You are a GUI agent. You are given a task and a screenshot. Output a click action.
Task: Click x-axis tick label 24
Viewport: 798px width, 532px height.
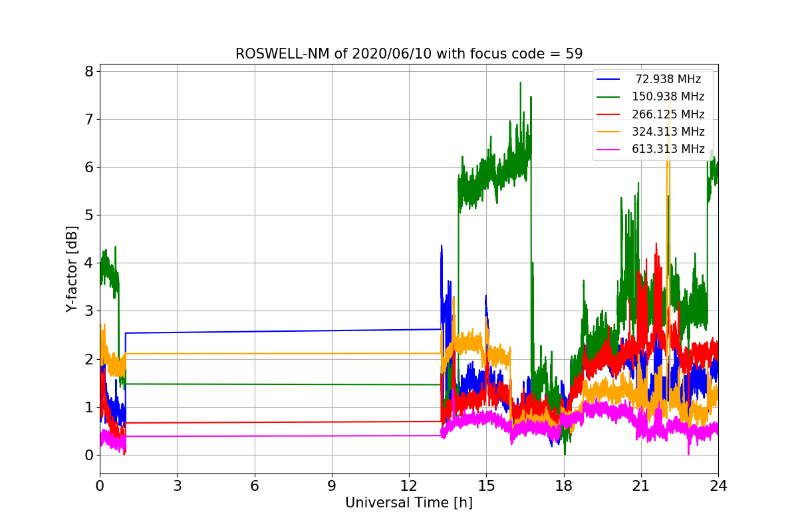coord(718,485)
